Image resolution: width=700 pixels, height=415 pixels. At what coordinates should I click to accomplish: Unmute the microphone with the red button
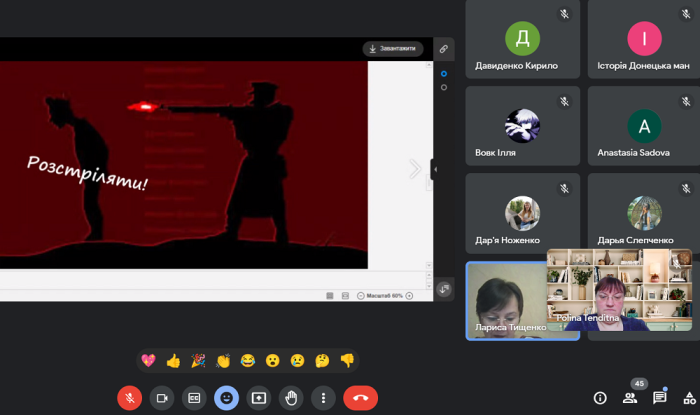tap(129, 397)
